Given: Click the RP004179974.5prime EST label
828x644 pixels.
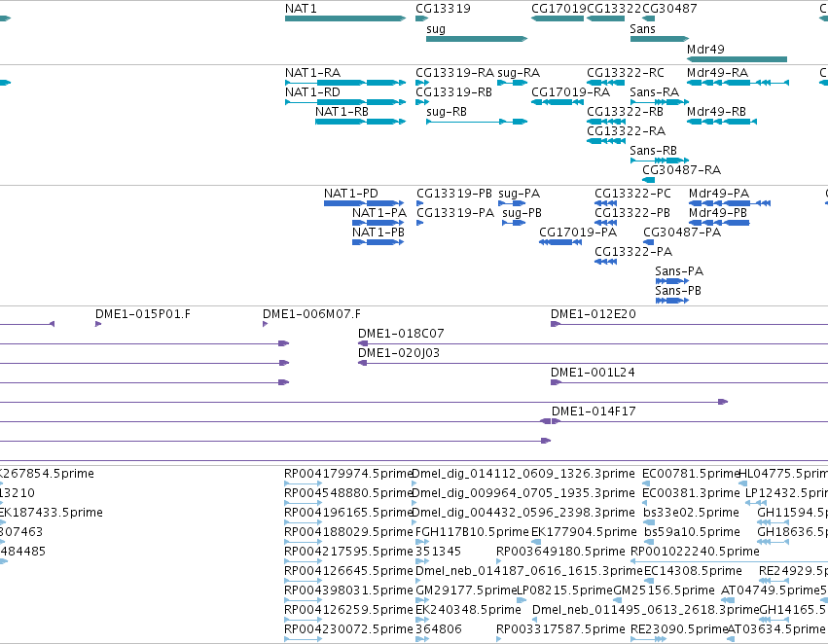Looking at the screenshot, I should (348, 474).
